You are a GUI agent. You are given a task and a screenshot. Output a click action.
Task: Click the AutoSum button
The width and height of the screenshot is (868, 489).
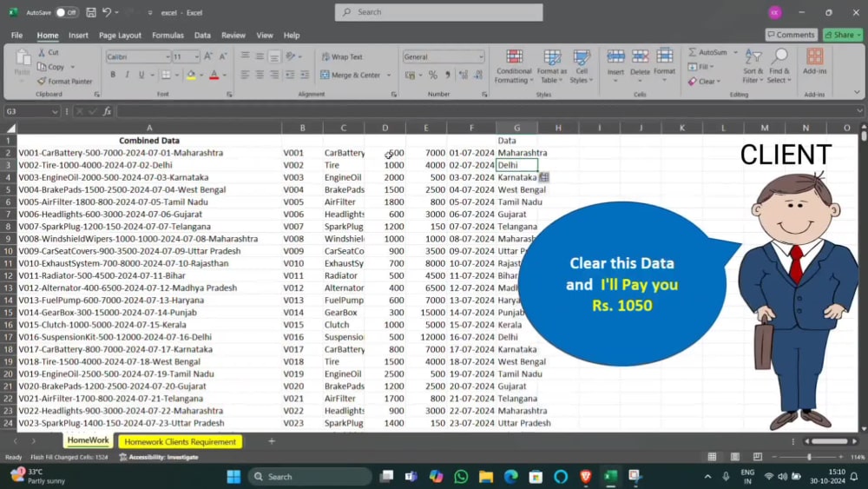tap(708, 52)
